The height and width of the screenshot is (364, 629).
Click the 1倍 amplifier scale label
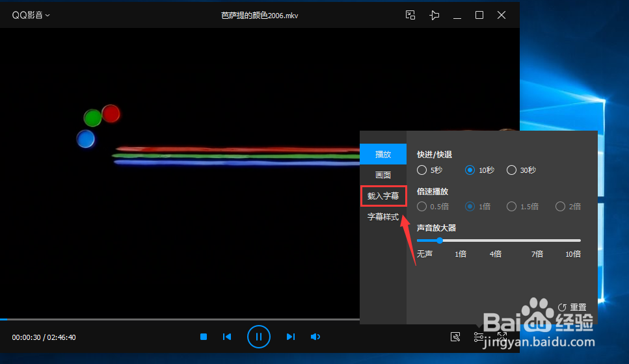pyautogui.click(x=461, y=253)
